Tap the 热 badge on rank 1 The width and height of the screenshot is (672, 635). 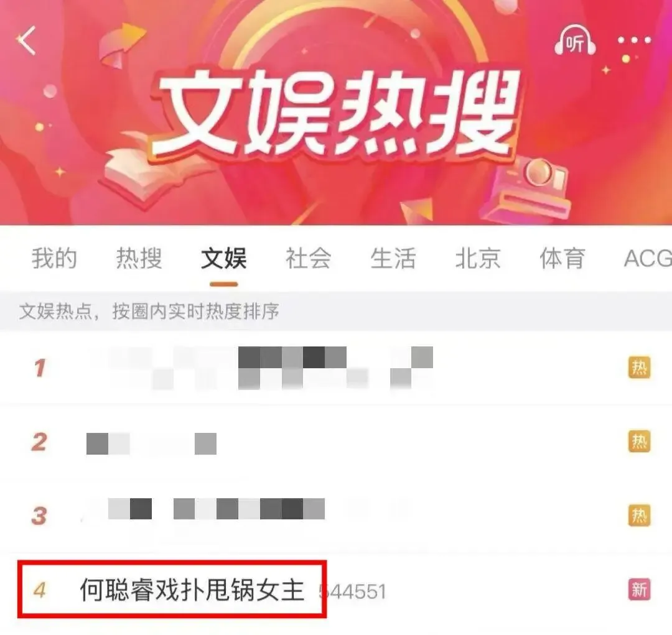640,368
